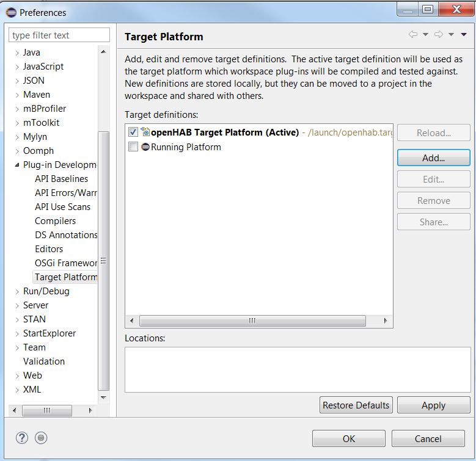Viewport: 476px width, 461px height.
Task: Check the Running Platform checkbox
Action: coord(133,147)
